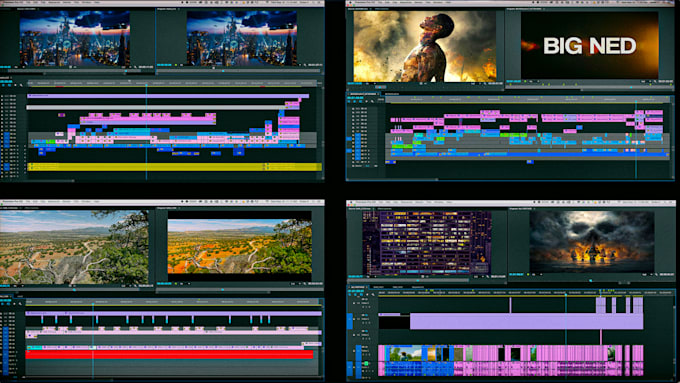Click source monitor scrub bar under building-windows footage
Image resolution: width=680 pixels, height=383 pixels.
(x=408, y=281)
